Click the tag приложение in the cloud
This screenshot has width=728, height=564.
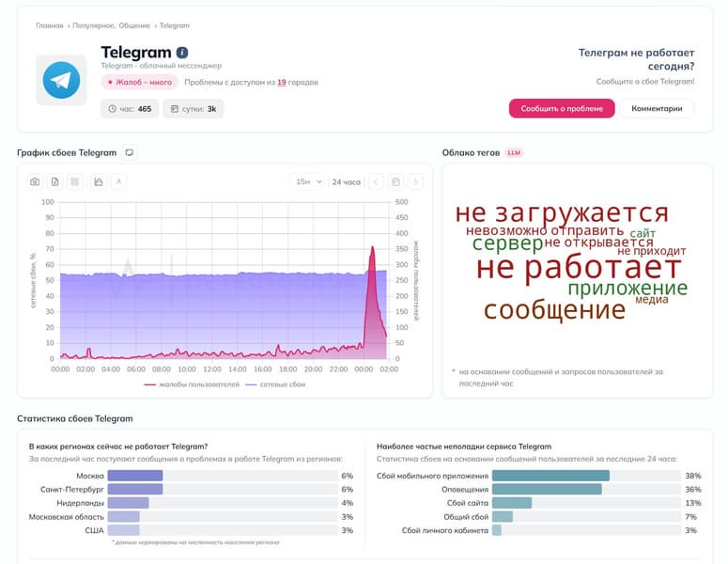[627, 288]
